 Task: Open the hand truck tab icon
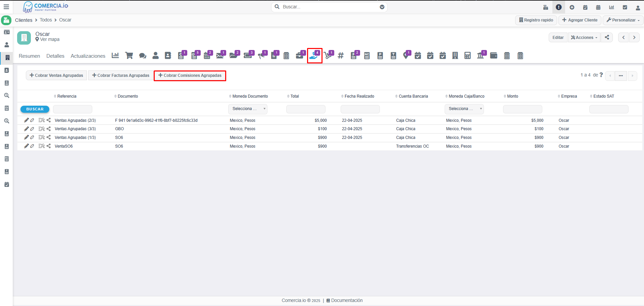(329, 55)
